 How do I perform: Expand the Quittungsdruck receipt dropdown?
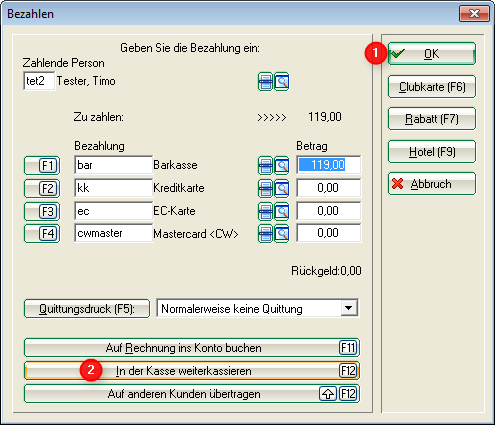349,308
